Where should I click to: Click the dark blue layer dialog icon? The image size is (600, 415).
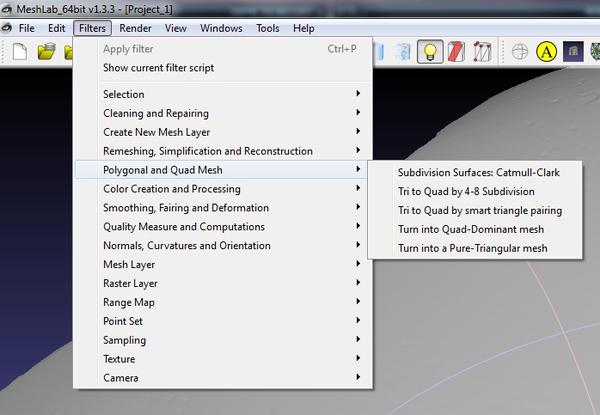pos(573,52)
